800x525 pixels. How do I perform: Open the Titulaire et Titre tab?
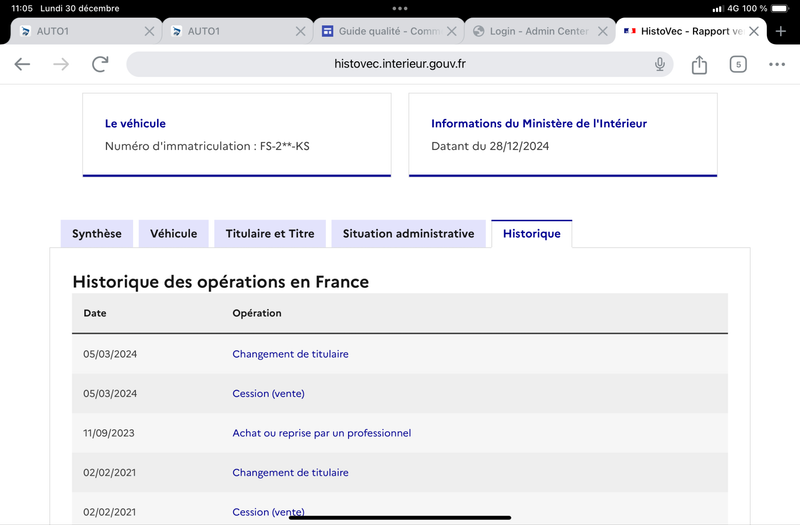270,234
